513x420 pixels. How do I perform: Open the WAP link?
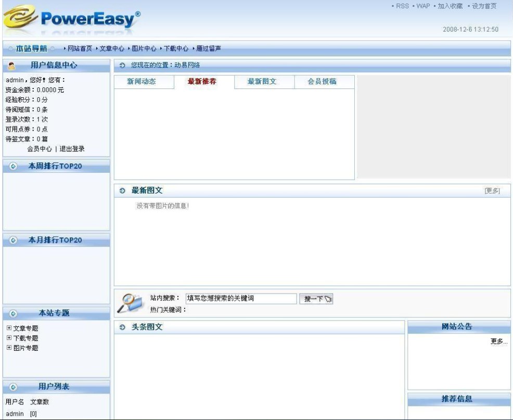pyautogui.click(x=423, y=6)
